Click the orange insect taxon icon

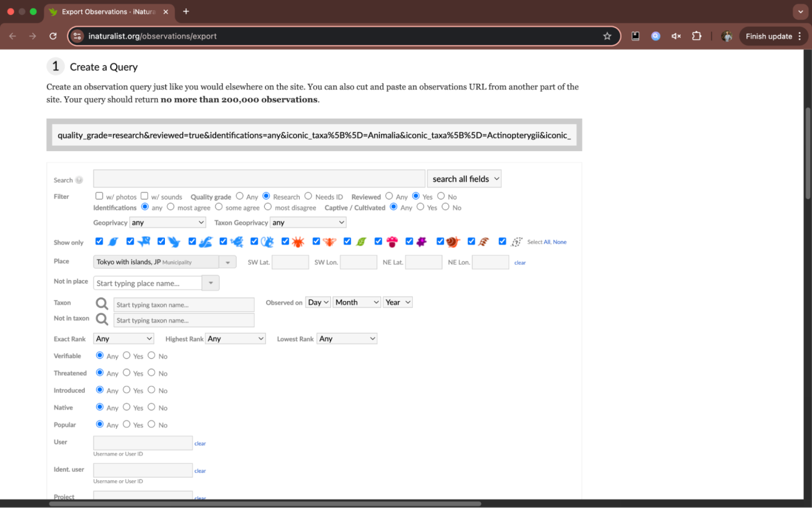coord(329,242)
